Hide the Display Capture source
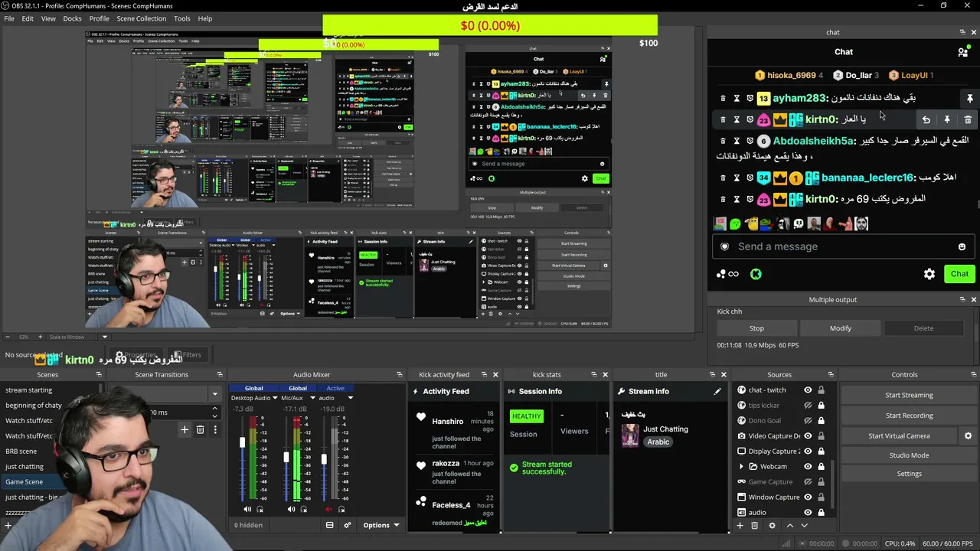 [x=808, y=452]
